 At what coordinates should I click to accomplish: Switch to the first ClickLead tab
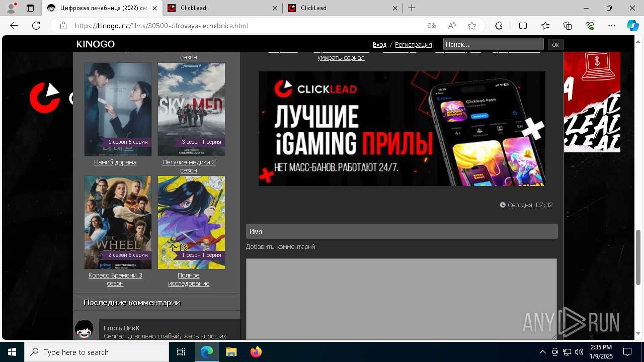click(x=222, y=8)
